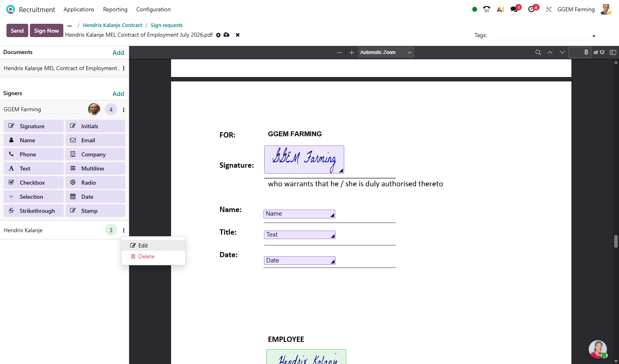Open the AI assistant icon
The image size is (619, 364).
(x=500, y=9)
